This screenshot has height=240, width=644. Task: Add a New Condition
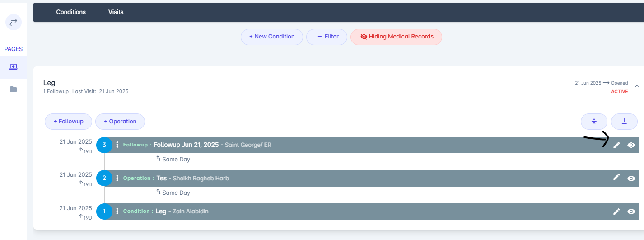(x=271, y=37)
